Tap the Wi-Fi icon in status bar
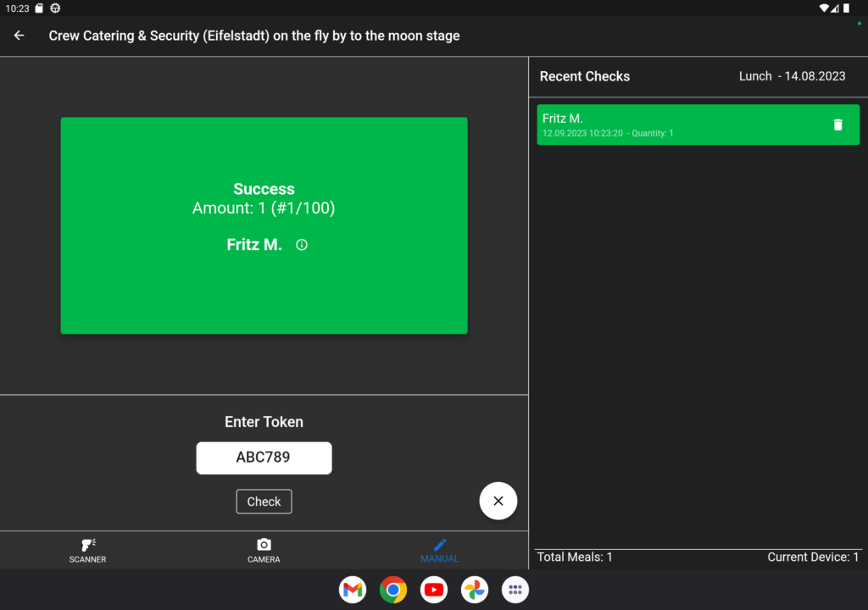The image size is (868, 610). click(x=824, y=8)
